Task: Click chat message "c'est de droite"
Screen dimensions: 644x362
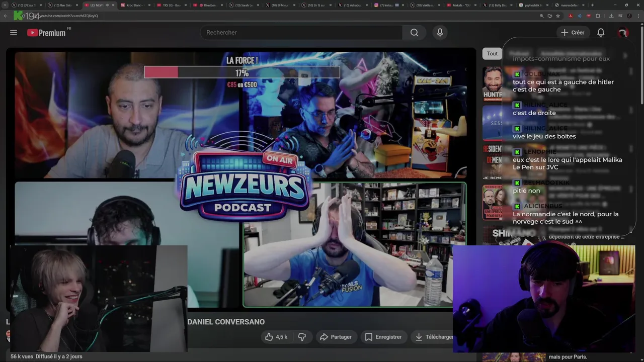Action: coord(534,113)
